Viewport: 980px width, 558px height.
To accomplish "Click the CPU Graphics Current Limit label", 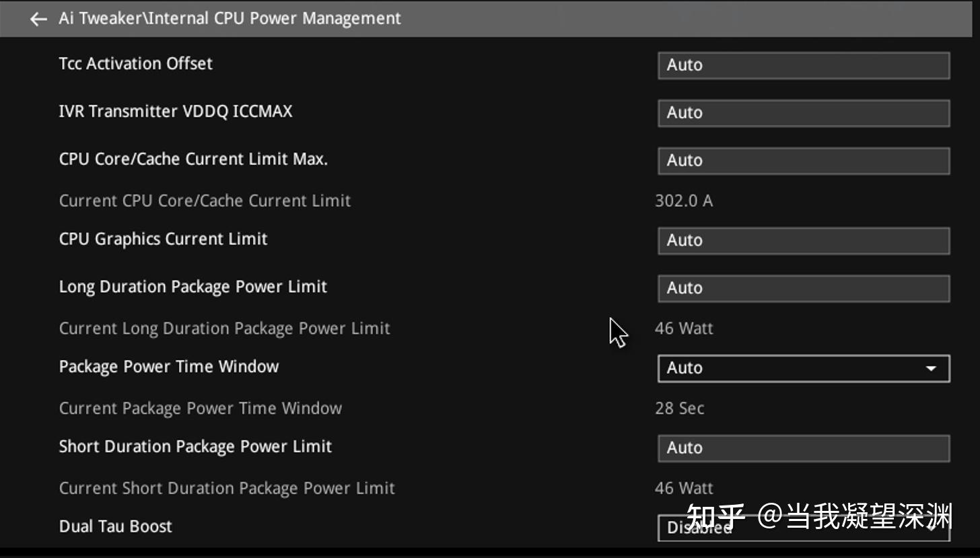I will tap(163, 239).
